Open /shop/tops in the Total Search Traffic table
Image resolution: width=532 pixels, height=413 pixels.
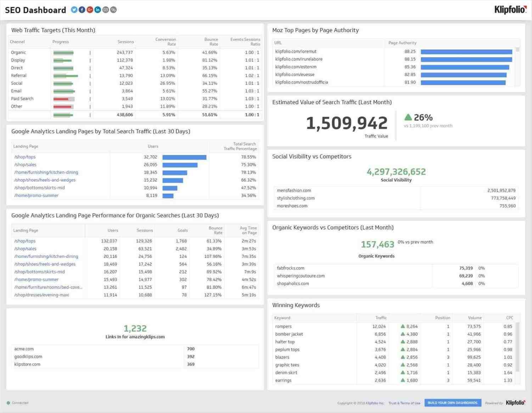pos(25,157)
